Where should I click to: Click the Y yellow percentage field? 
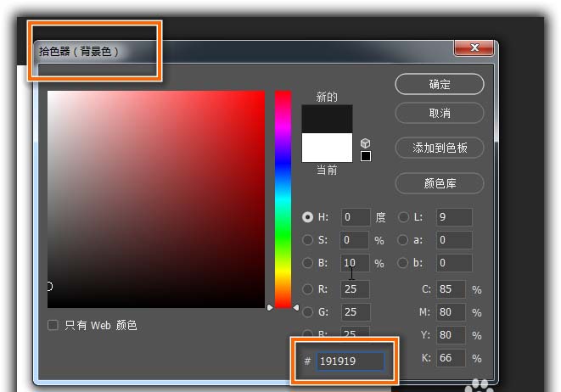(451, 335)
